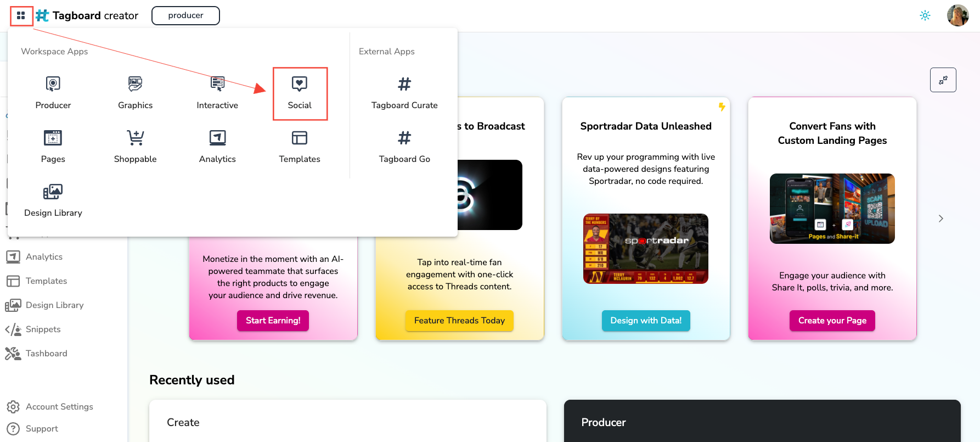Viewport: 980px width, 442px height.
Task: Show next cards with right chevron
Action: (x=941, y=219)
